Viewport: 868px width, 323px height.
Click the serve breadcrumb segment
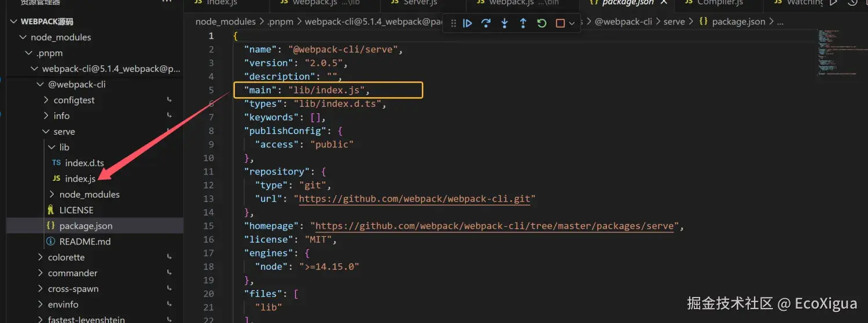point(674,22)
